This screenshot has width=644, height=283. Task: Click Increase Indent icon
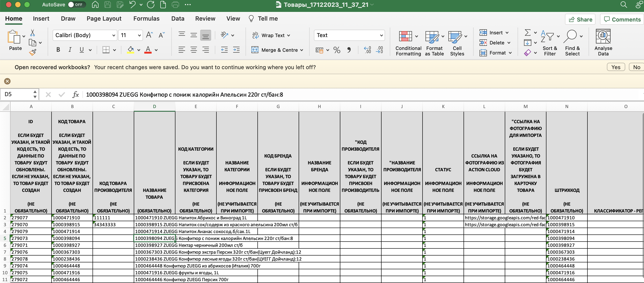[236, 50]
